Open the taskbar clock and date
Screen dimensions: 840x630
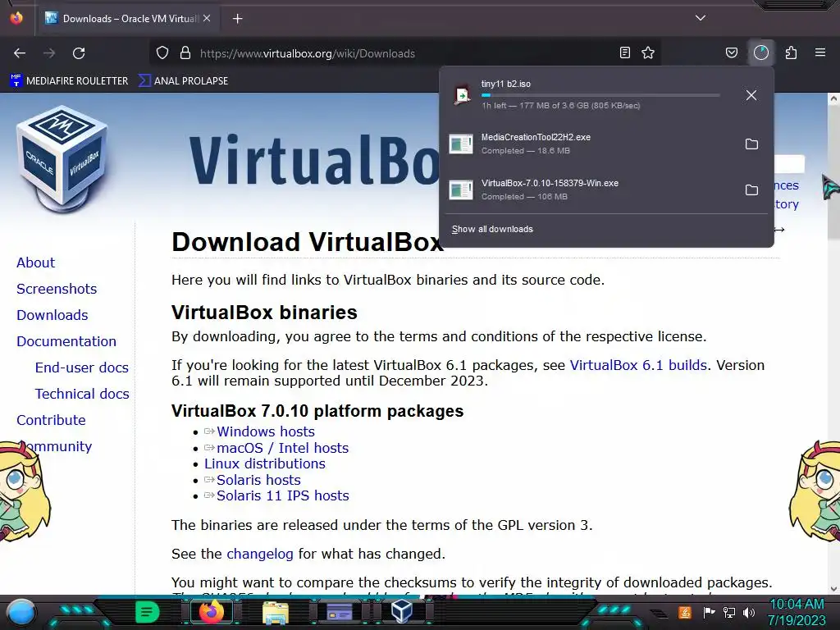[x=797, y=612]
